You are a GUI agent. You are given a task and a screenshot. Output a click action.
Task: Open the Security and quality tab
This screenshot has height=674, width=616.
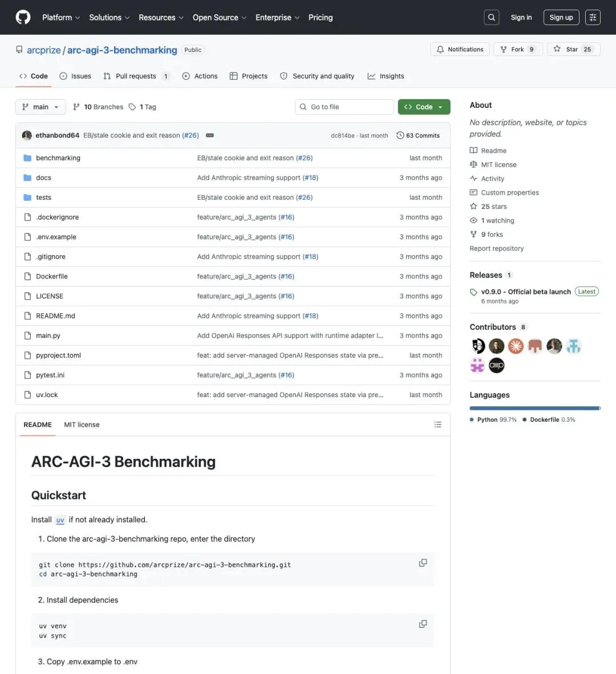click(x=318, y=76)
